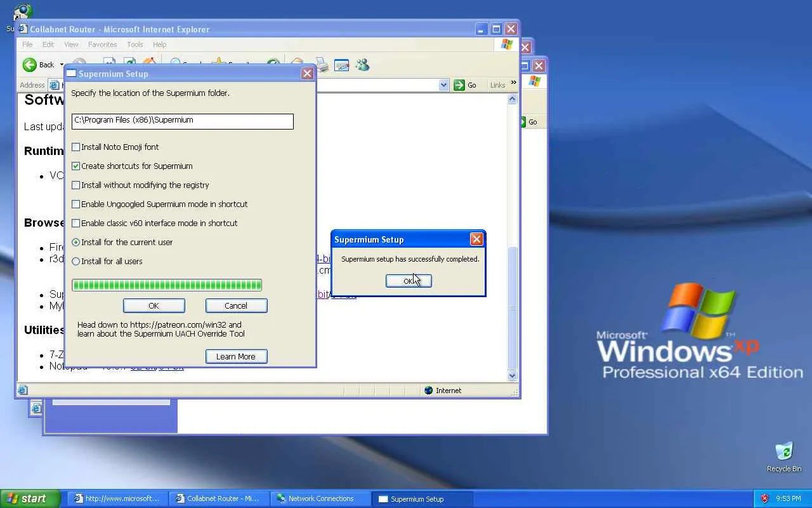Switch to the microsoft.com taskbar button
This screenshot has height=508, width=812.
click(118, 498)
